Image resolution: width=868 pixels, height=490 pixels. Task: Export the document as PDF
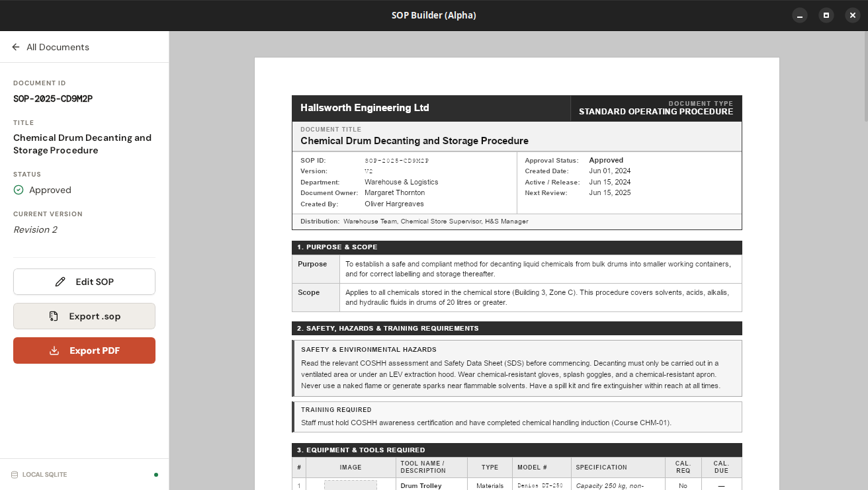tap(84, 350)
